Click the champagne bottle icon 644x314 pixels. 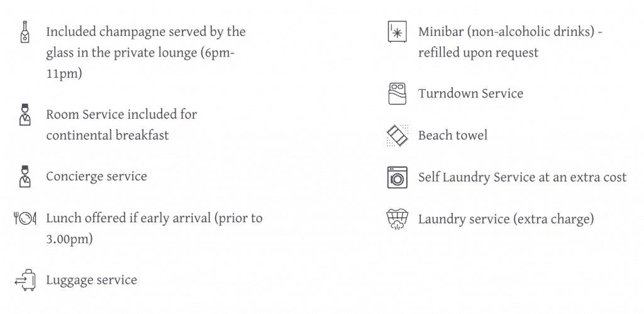point(25,31)
